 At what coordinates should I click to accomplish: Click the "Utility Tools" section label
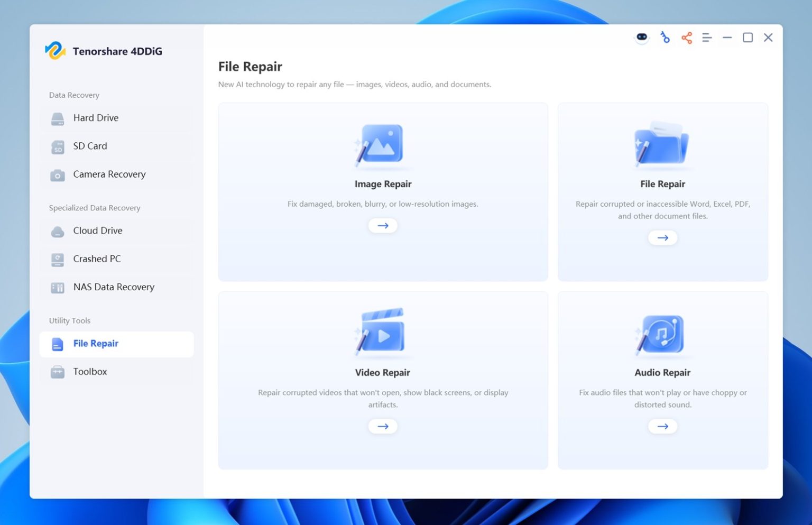[x=70, y=320]
